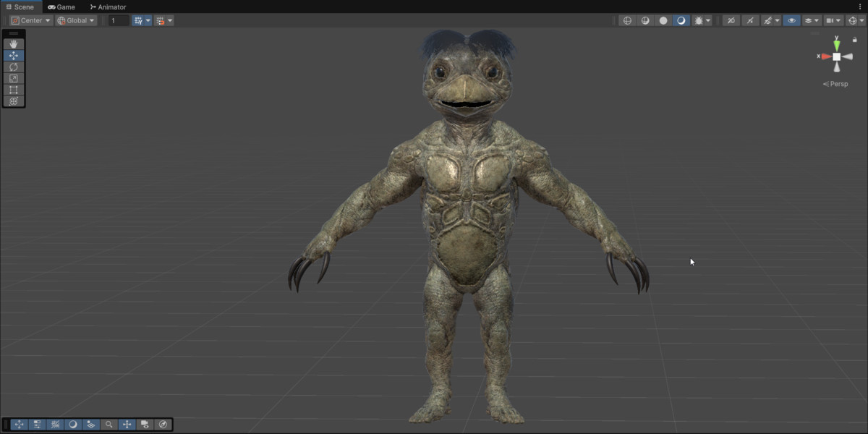Viewport: 868px width, 434px height.
Task: Toggle the compass overlay icon in bottom bar
Action: click(x=163, y=425)
